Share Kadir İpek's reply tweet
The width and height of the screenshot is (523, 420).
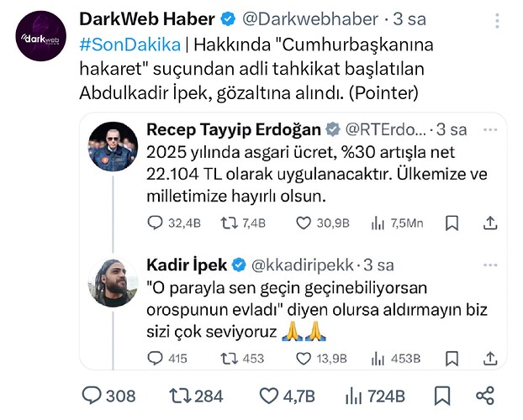pos(491,358)
